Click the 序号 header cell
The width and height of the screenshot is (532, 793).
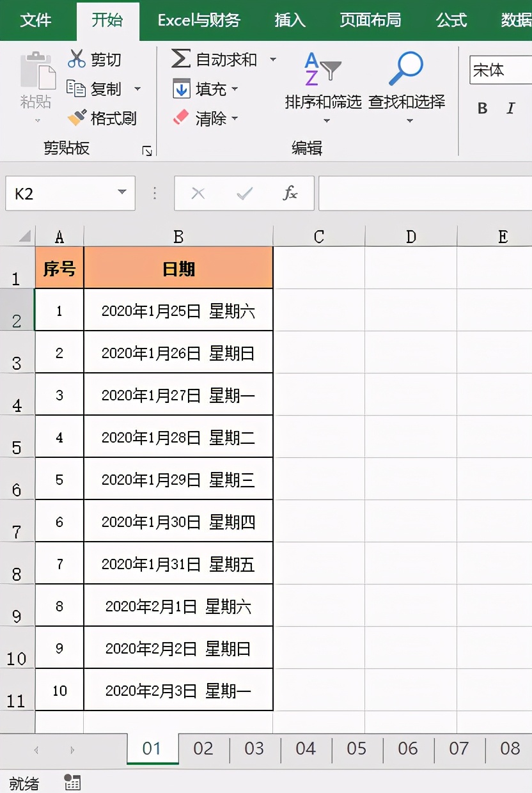tap(59, 268)
